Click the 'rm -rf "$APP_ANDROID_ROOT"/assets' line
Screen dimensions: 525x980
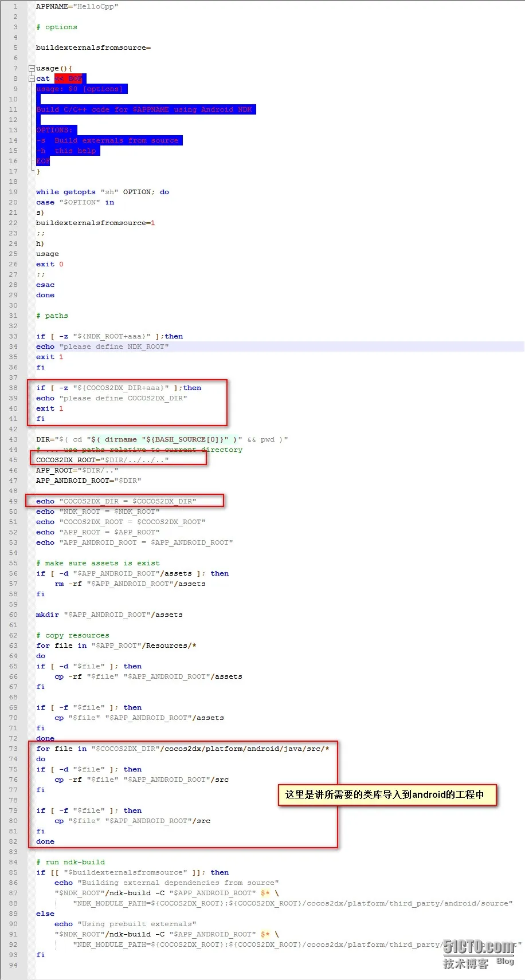130,584
